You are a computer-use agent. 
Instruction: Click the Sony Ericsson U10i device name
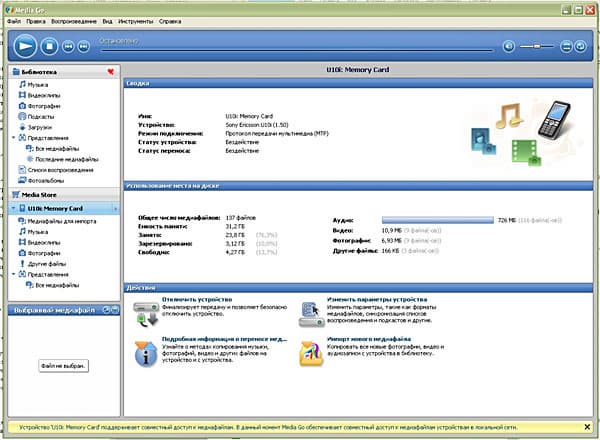point(257,125)
